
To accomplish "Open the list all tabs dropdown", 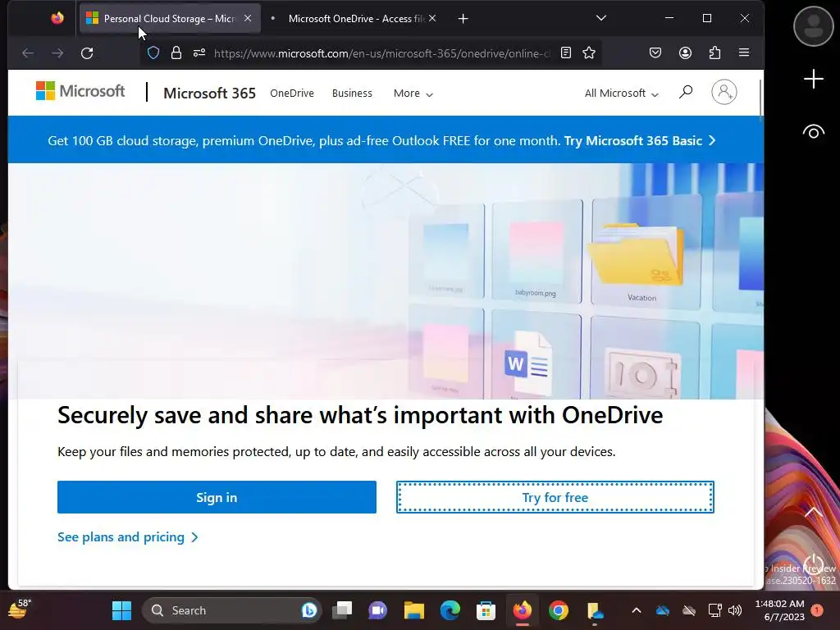I will (x=601, y=18).
